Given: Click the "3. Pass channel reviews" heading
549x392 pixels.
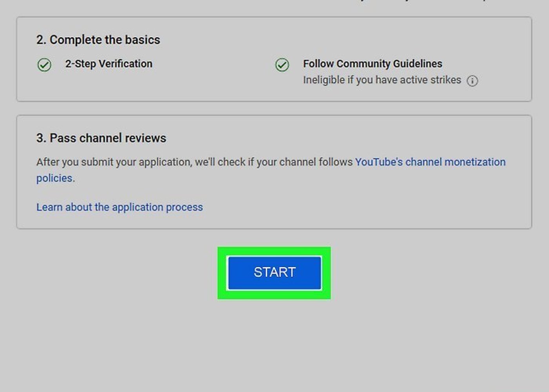Looking at the screenshot, I should pyautogui.click(x=101, y=138).
